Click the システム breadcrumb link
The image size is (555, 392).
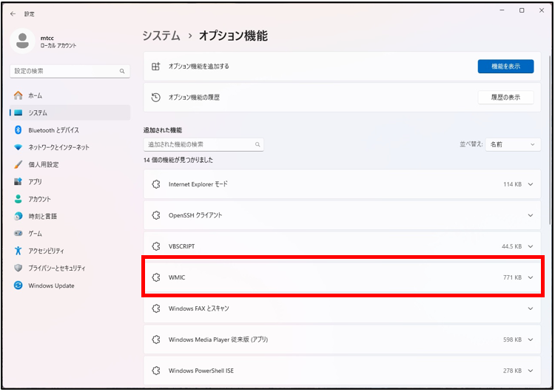pyautogui.click(x=161, y=36)
